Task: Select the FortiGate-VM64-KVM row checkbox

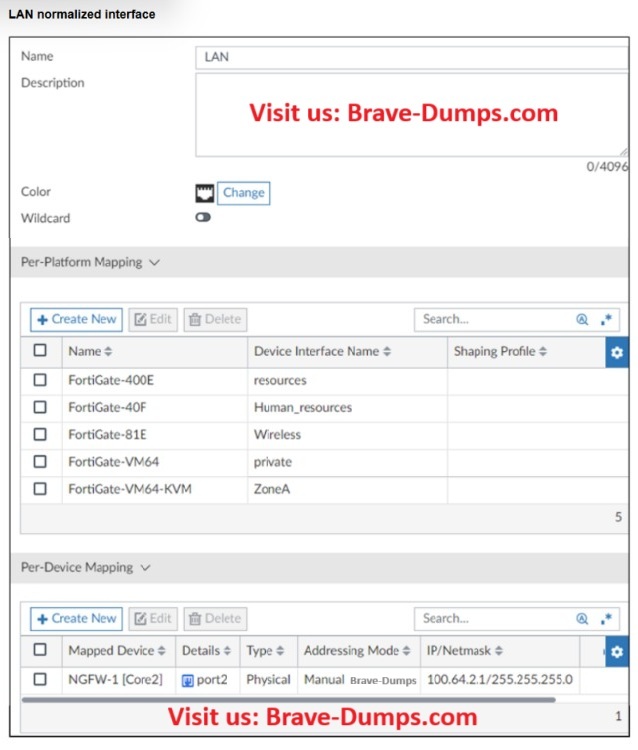Action: [40, 489]
